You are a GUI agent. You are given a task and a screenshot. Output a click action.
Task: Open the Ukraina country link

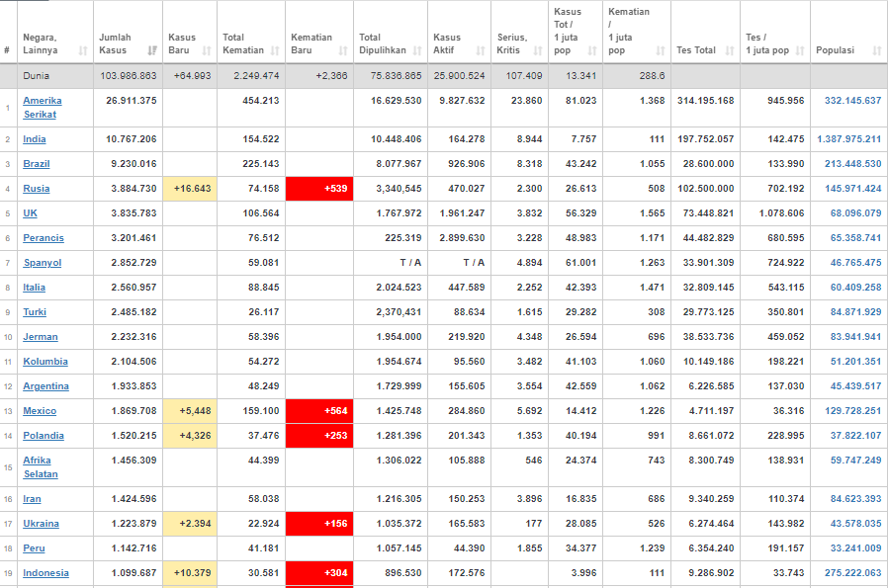click(x=41, y=524)
